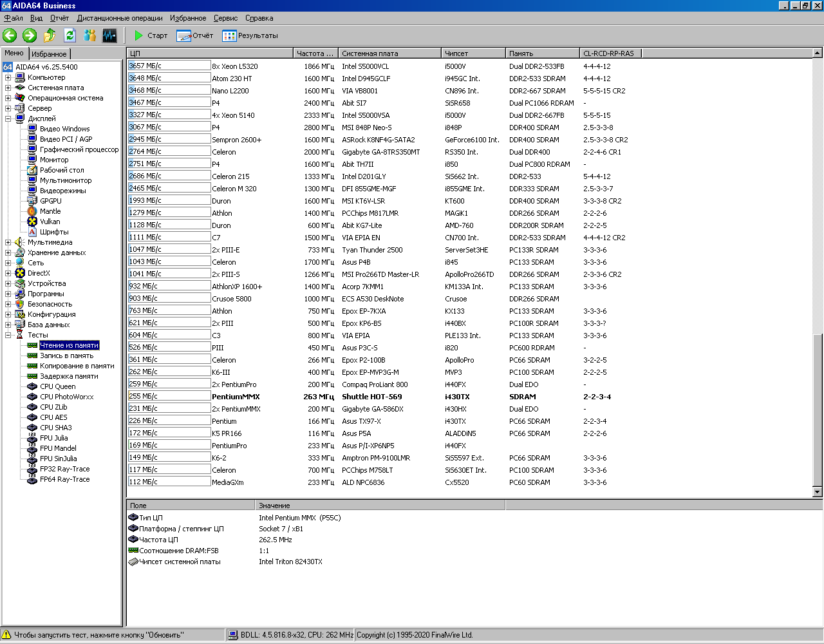Select the Видео Windows icon in tree

click(32, 129)
